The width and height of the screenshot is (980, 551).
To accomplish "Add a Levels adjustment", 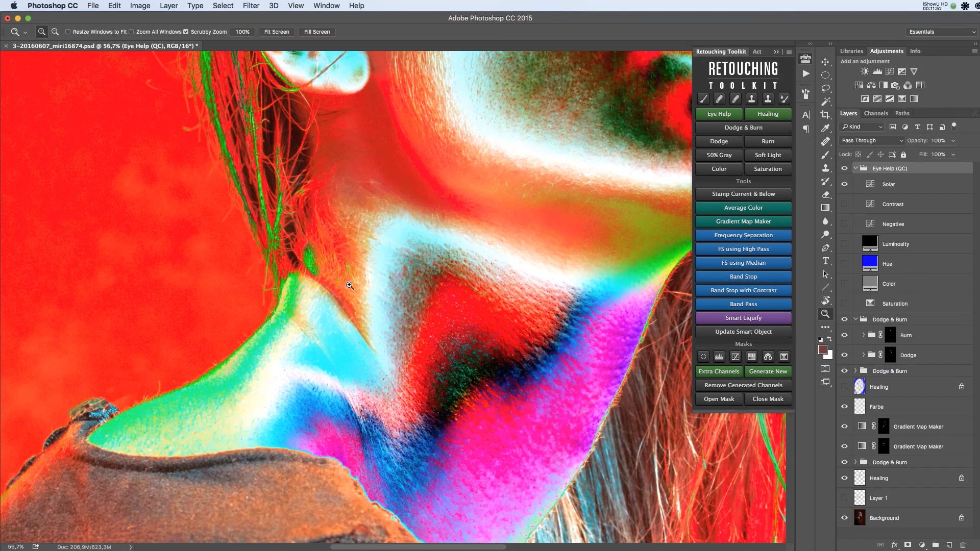I will 877,71.
